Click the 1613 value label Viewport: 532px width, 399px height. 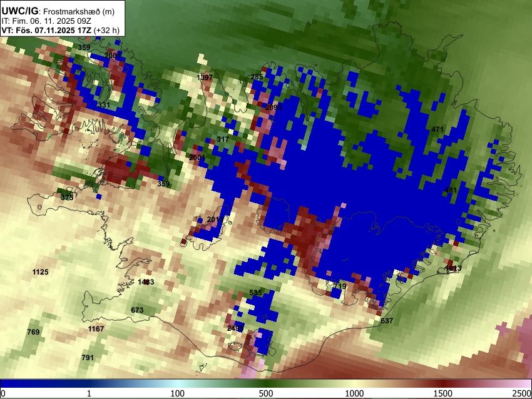pos(453,268)
